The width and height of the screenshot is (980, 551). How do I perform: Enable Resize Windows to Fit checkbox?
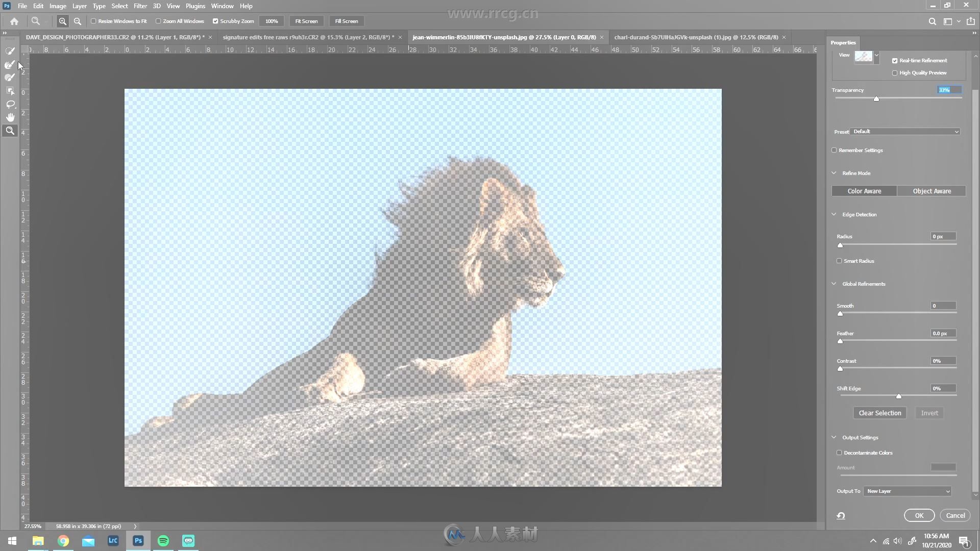(x=93, y=21)
